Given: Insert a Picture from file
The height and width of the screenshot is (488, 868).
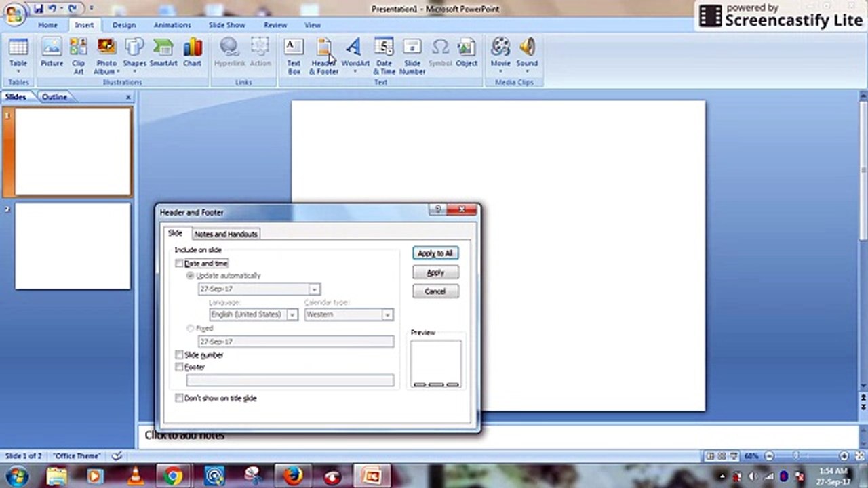Looking at the screenshot, I should click(52, 53).
